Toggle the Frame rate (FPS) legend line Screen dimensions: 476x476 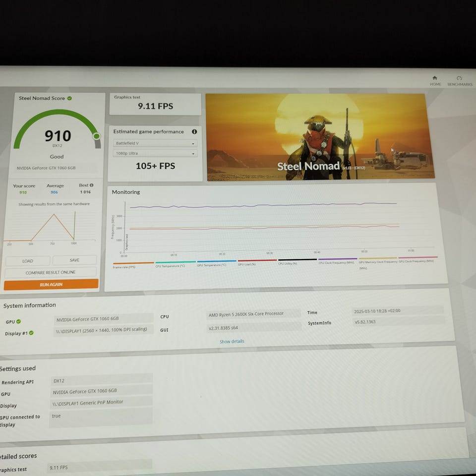(x=133, y=265)
